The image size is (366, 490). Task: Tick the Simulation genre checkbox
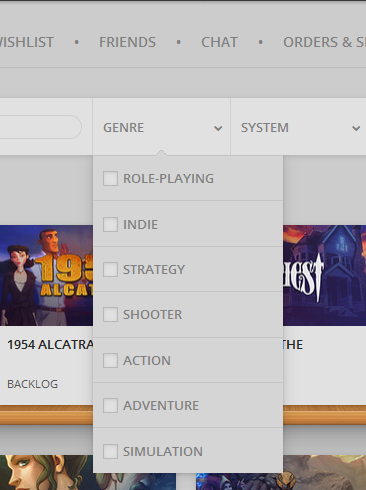click(110, 451)
